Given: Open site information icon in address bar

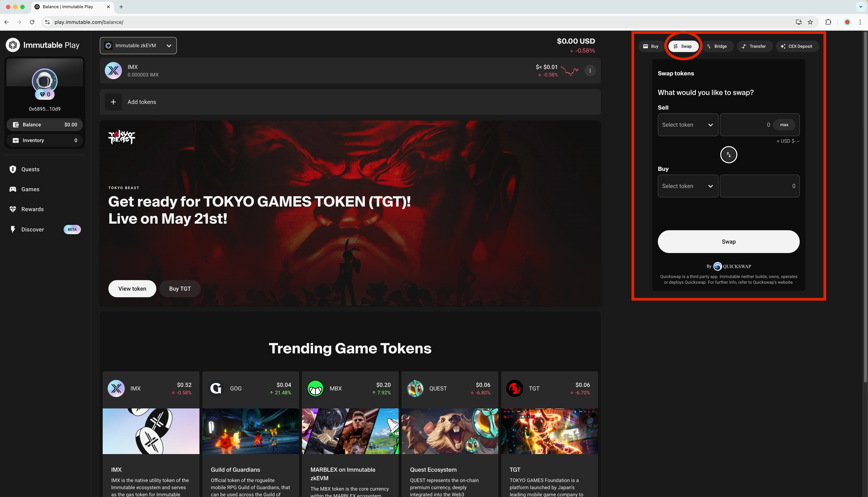Looking at the screenshot, I should [x=47, y=22].
